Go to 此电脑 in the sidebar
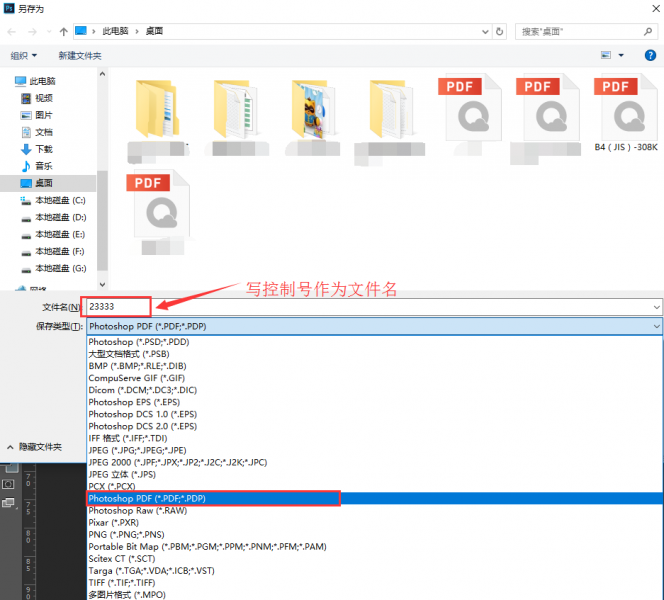Image resolution: width=664 pixels, height=600 pixels. 42,81
